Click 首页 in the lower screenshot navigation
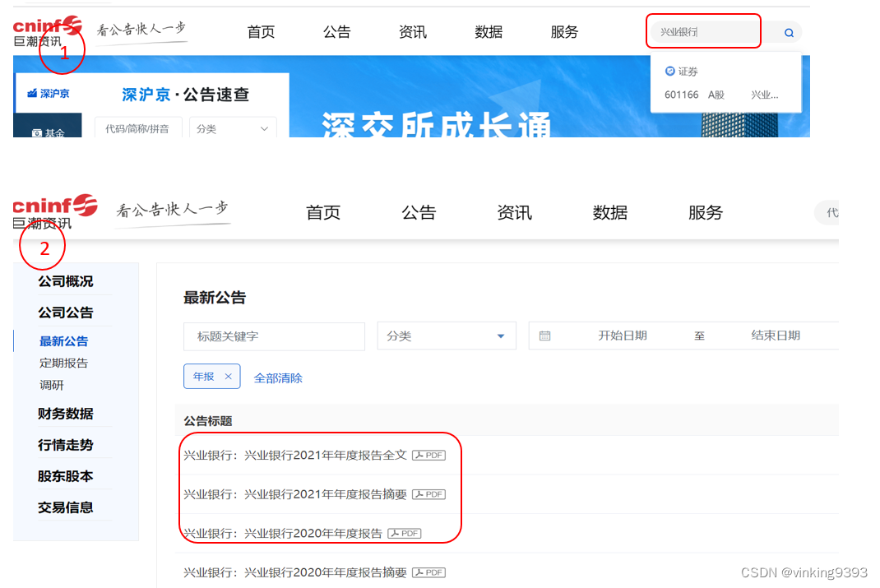This screenshot has width=880, height=588. [x=323, y=213]
